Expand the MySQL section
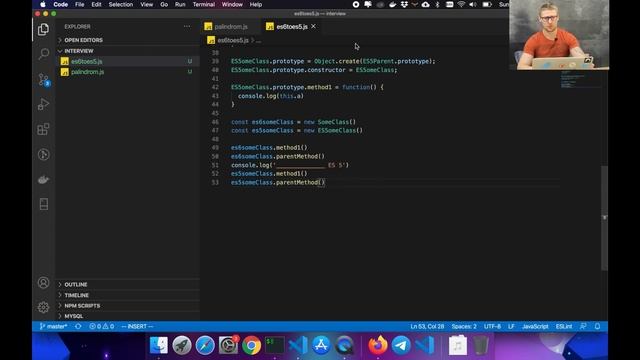The width and height of the screenshot is (640, 360). tap(127, 316)
